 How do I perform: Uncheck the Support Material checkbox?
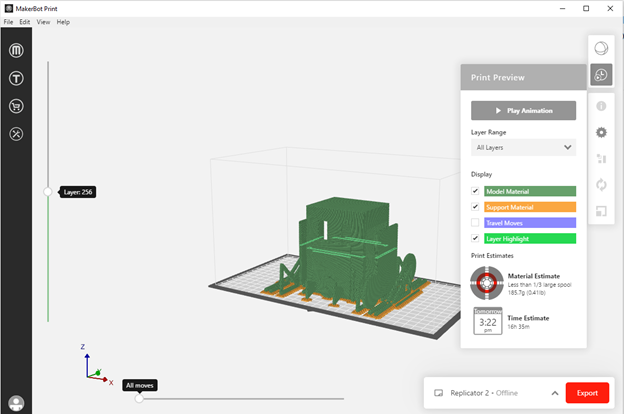[x=475, y=207]
